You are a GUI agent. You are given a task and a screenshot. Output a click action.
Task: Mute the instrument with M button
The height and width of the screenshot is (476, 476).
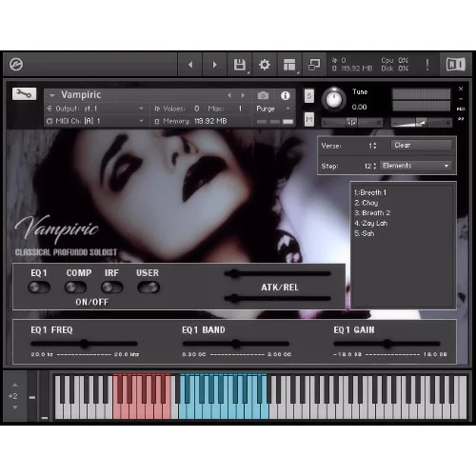click(x=309, y=119)
